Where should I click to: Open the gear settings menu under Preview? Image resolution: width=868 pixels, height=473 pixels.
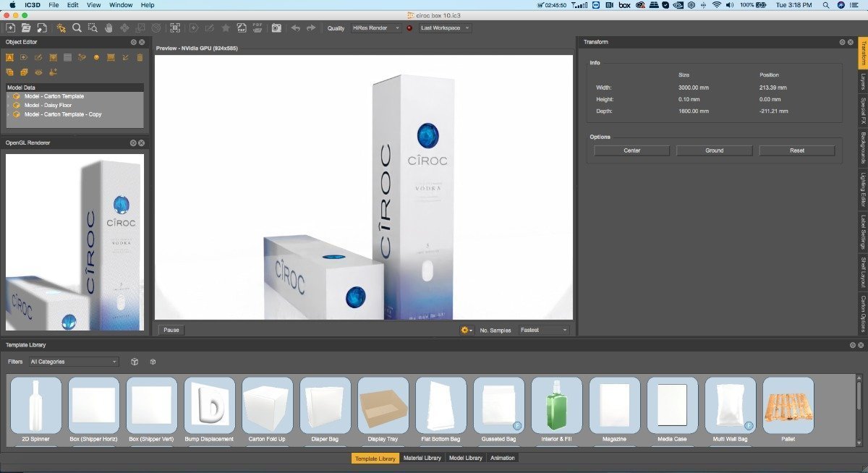[467, 330]
